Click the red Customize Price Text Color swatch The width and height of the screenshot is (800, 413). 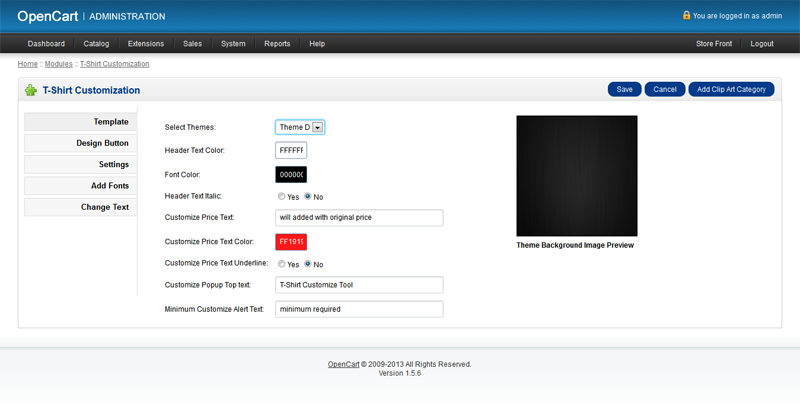[x=291, y=242]
